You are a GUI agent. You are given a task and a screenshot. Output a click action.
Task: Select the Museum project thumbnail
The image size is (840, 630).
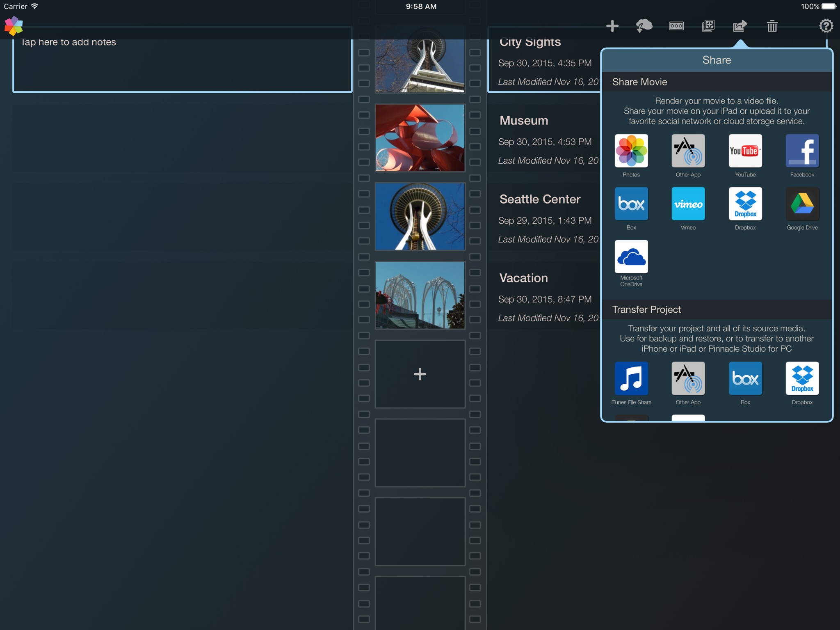(420, 137)
